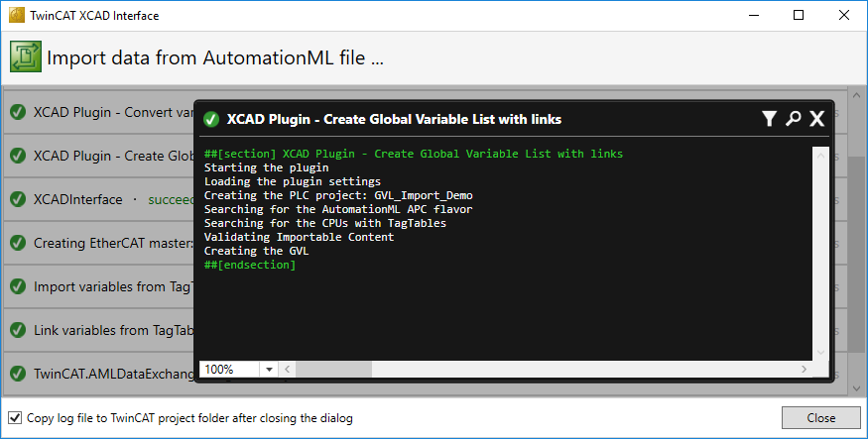Click the green ##[section] log line
This screenshot has width=868, height=439.
point(414,154)
